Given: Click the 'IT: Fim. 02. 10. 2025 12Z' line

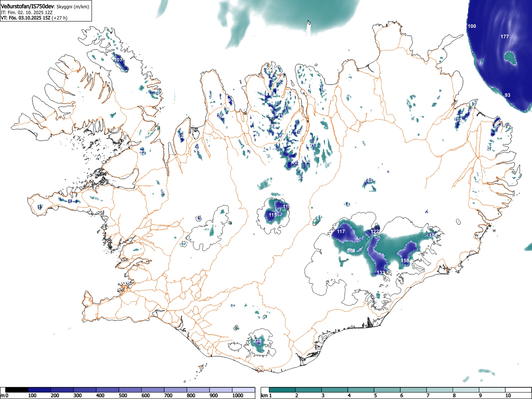Looking at the screenshot, I should coord(27,12).
